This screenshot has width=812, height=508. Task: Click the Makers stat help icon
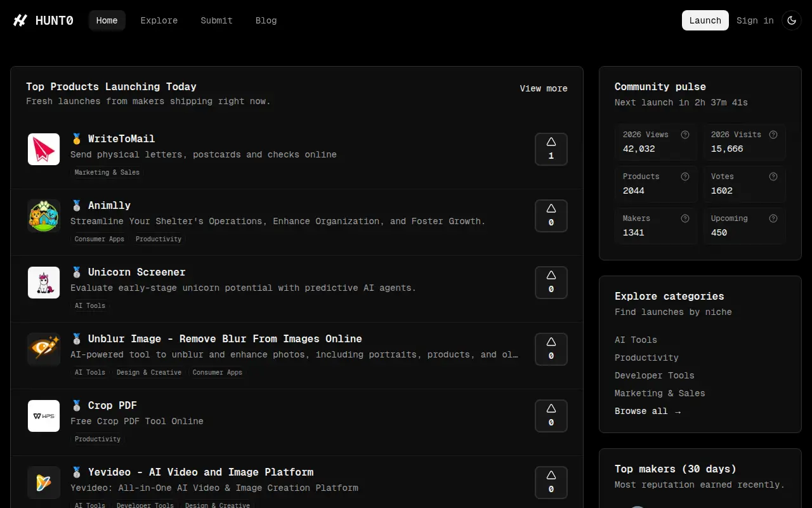(685, 218)
